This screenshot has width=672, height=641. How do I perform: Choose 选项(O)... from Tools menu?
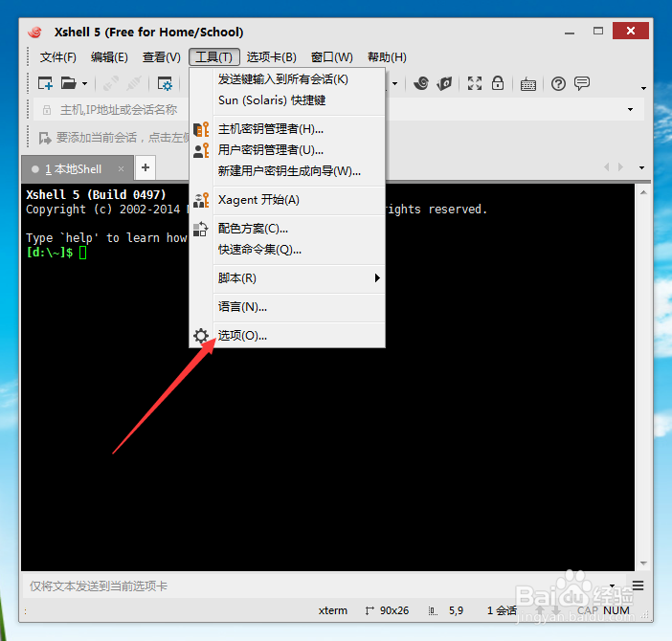[287, 336]
